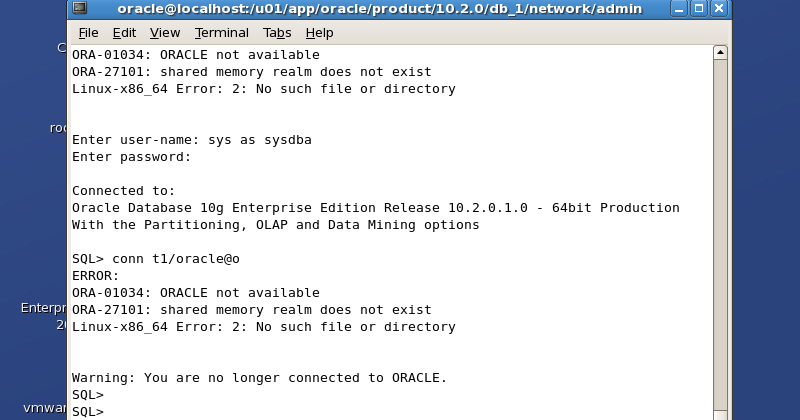Minimize the oracle@localhost terminal window

click(679, 8)
